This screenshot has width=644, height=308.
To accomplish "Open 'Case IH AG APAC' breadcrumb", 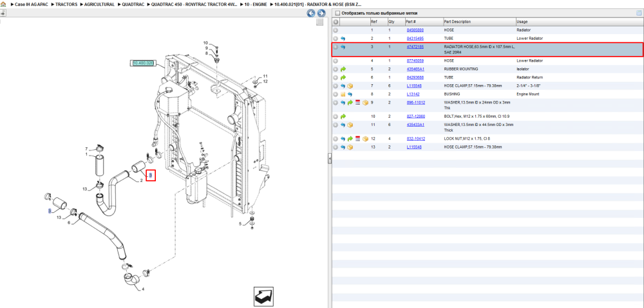I will [30, 4].
